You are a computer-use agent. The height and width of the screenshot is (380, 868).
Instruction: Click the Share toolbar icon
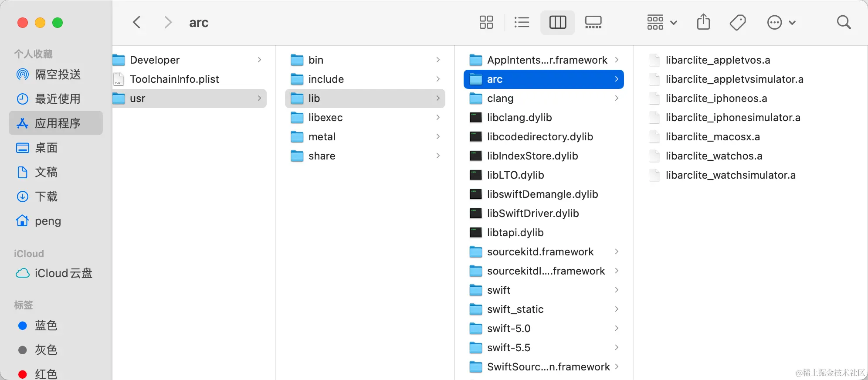[703, 22]
